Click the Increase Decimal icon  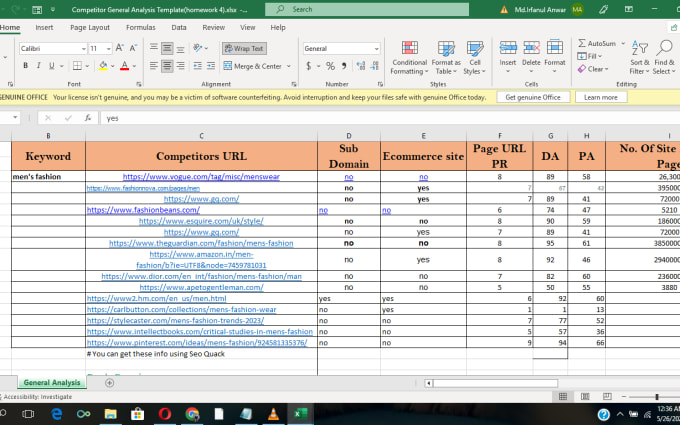point(361,66)
